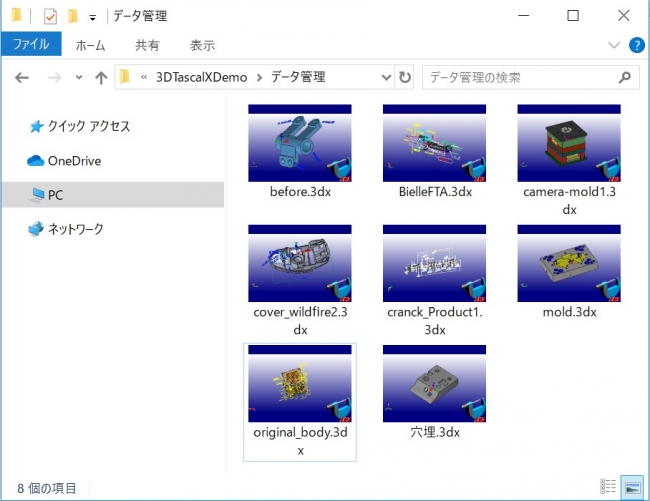Click the 3DTascalXDemo breadcrumb
This screenshot has height=501, width=650.
(201, 77)
